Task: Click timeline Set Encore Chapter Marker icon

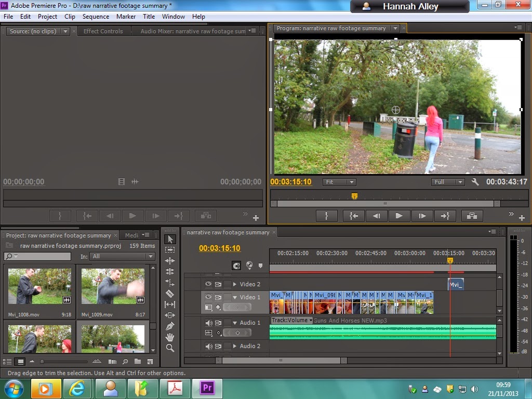Action: [x=249, y=265]
